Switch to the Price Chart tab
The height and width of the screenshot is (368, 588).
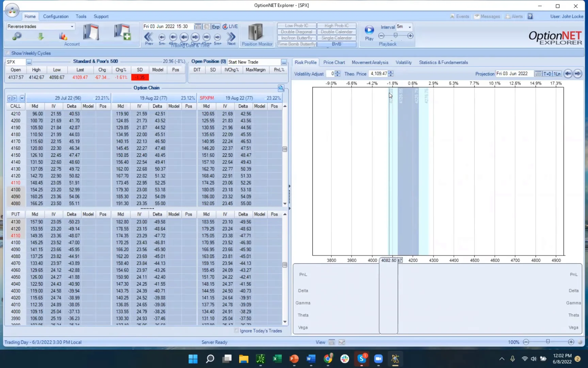coord(334,62)
